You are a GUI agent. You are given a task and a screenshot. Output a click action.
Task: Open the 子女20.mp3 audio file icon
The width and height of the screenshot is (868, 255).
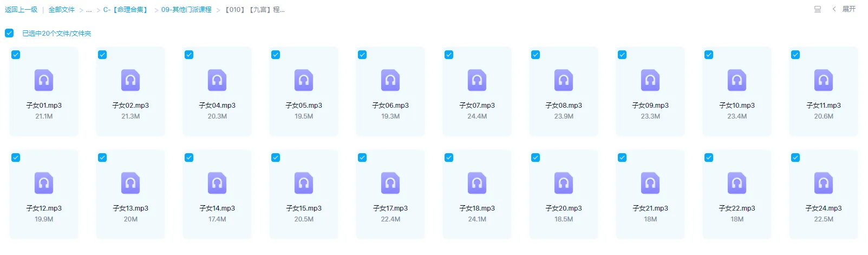(564, 183)
